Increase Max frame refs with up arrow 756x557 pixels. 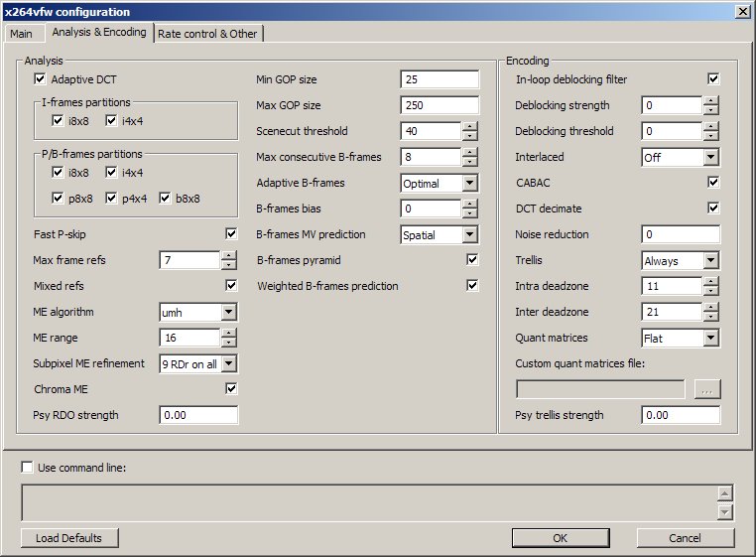(229, 256)
